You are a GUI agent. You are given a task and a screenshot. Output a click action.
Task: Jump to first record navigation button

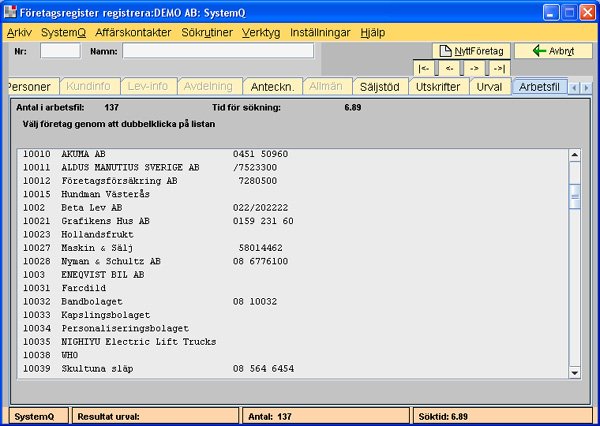click(x=425, y=68)
